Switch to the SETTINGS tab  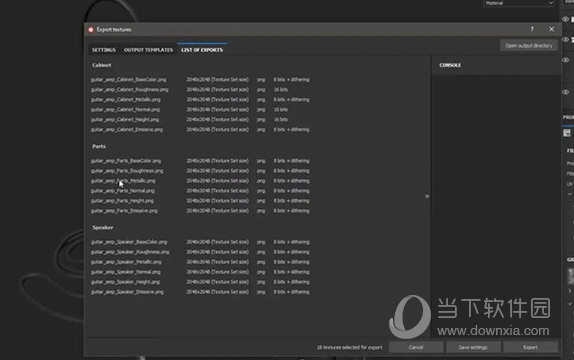coord(104,50)
